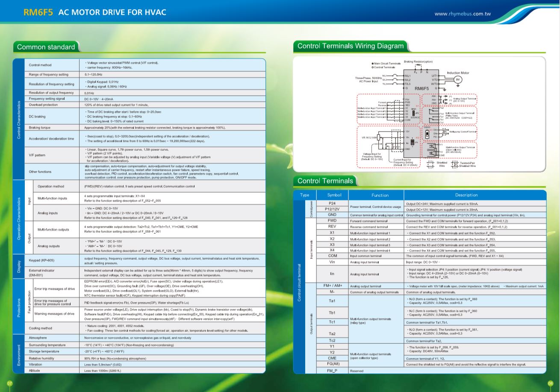560x392 pixels.
Task: Select the M- symbol cell
Action: pyautogui.click(x=332, y=292)
